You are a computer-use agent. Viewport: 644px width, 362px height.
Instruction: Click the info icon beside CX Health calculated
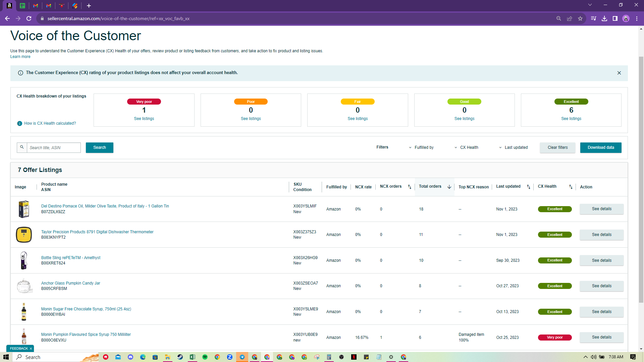click(x=19, y=123)
